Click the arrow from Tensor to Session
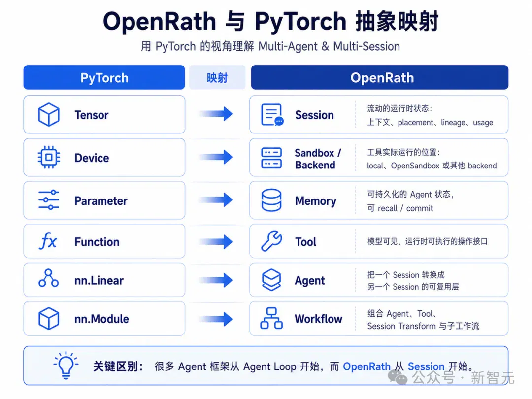 (216, 114)
